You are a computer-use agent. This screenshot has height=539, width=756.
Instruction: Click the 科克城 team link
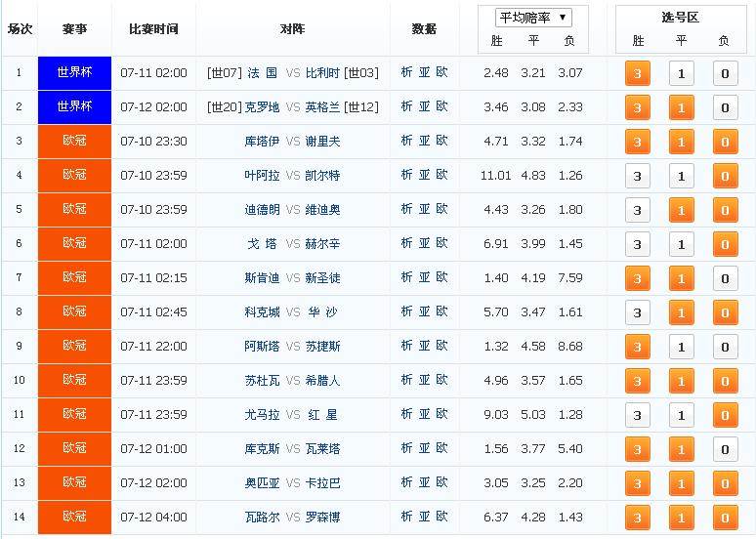click(263, 312)
